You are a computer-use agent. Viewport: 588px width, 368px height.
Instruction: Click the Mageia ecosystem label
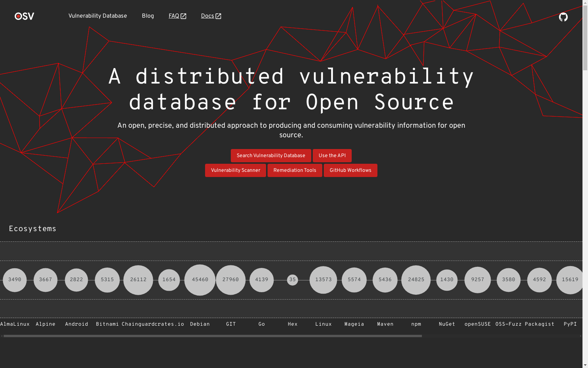(x=354, y=324)
